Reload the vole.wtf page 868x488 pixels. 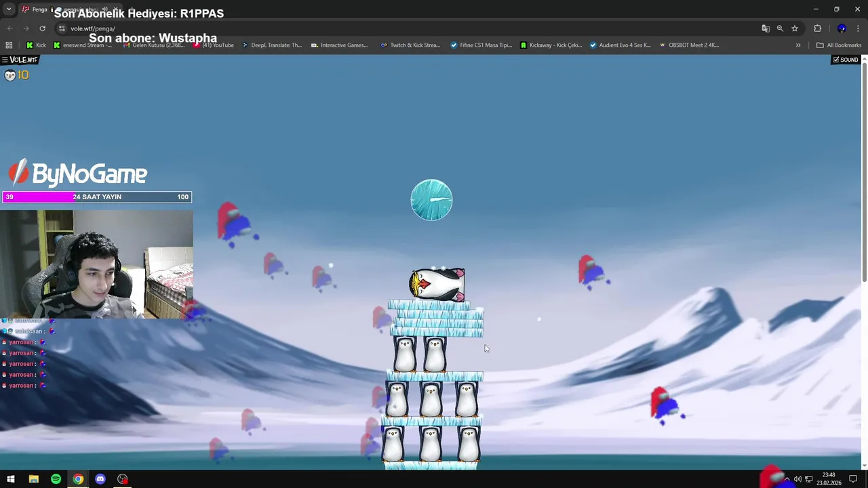[42, 28]
